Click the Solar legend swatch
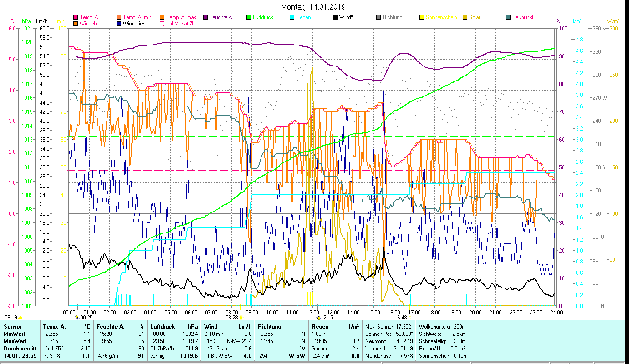The image size is (629, 364). 465,17
